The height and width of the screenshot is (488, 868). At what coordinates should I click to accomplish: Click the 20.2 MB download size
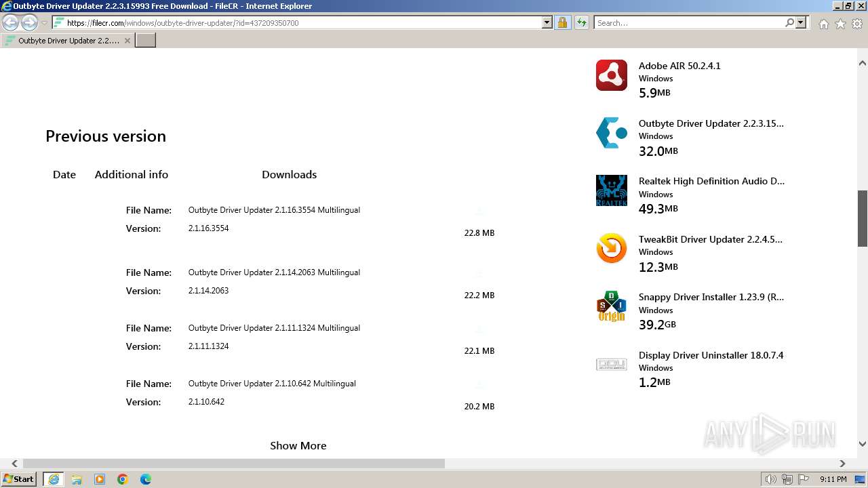(x=479, y=407)
